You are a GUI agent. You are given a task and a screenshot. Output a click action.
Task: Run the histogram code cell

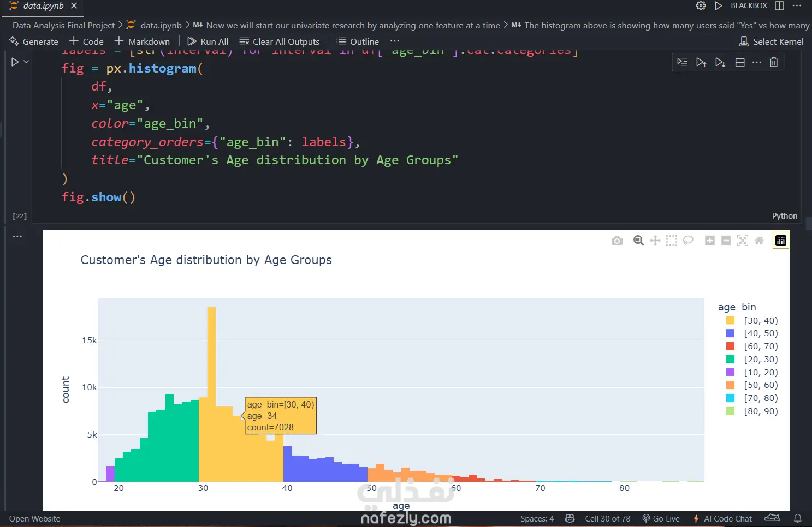tap(15, 62)
